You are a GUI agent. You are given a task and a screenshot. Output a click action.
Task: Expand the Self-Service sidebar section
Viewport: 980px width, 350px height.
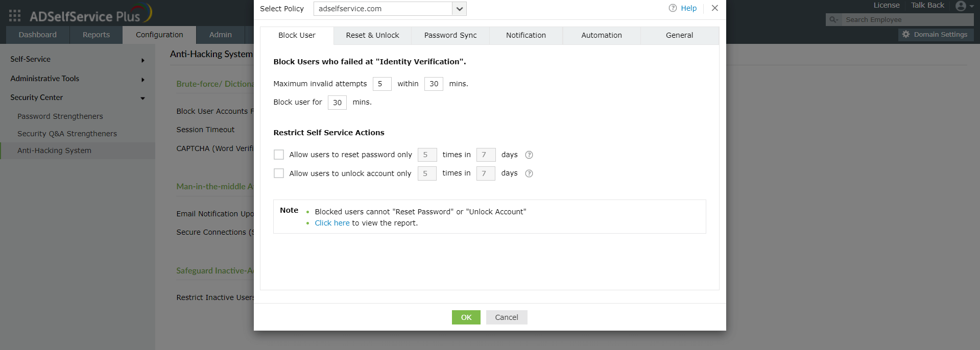142,60
